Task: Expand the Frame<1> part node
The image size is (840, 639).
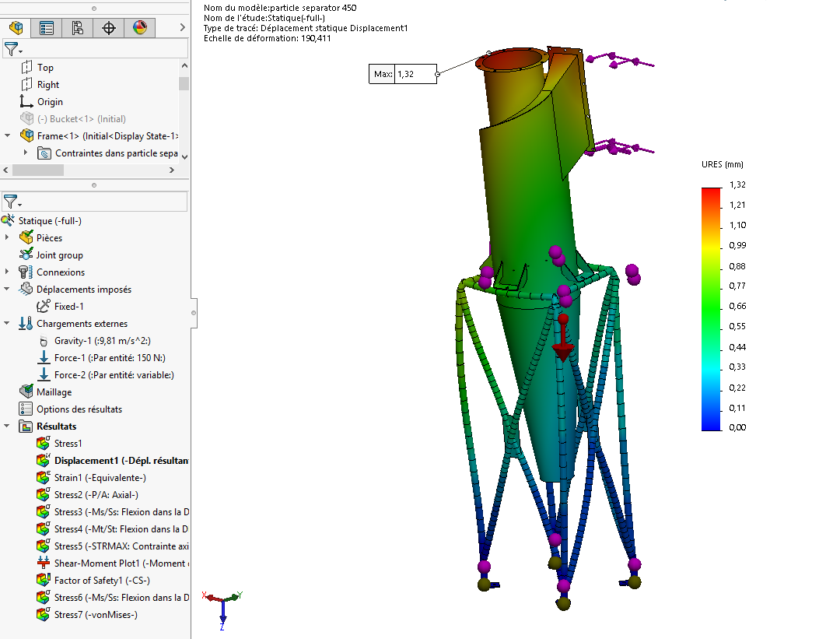Action: [8, 135]
